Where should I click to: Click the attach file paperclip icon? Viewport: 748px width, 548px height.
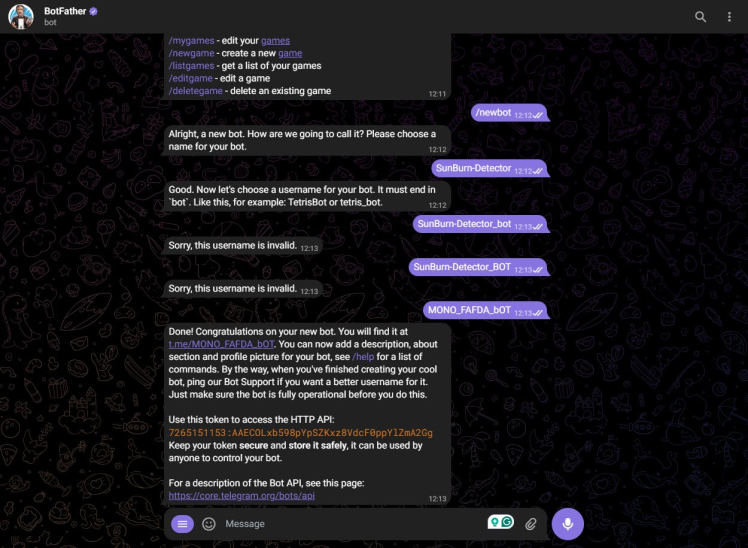pos(531,524)
